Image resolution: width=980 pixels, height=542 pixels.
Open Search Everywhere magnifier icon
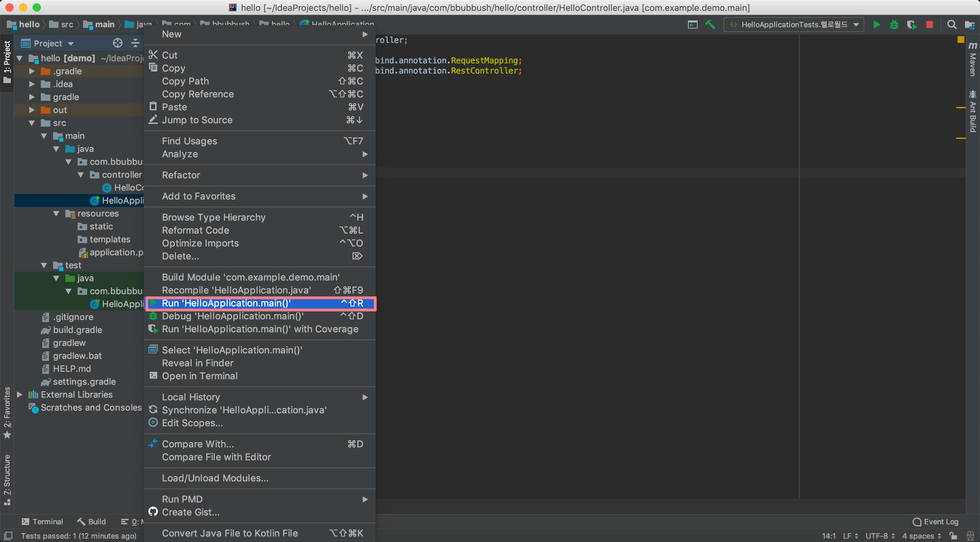951,25
